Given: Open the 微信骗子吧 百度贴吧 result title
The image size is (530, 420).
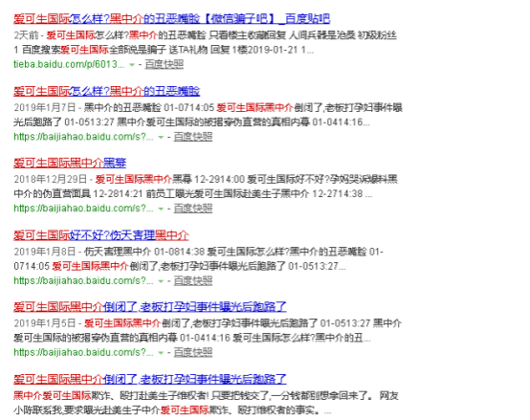Looking at the screenshot, I should (x=171, y=18).
